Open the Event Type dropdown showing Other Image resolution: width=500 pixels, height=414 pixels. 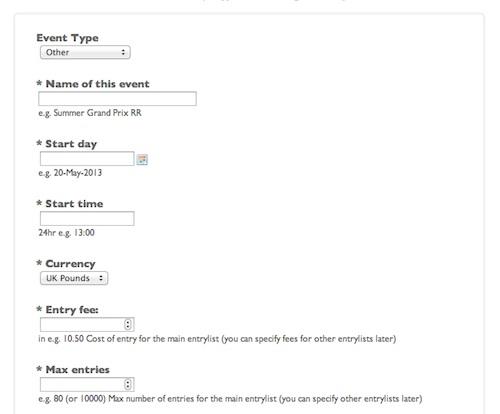pyautogui.click(x=85, y=52)
